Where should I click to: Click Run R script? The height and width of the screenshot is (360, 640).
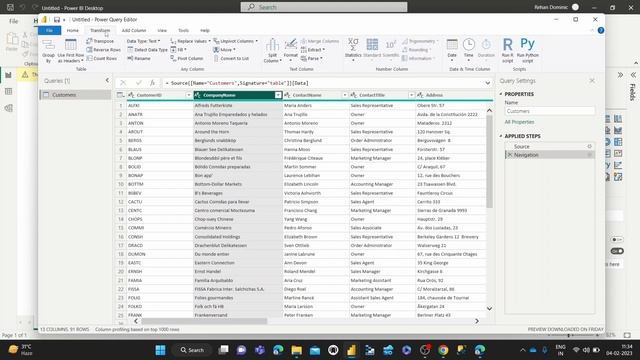(x=507, y=50)
